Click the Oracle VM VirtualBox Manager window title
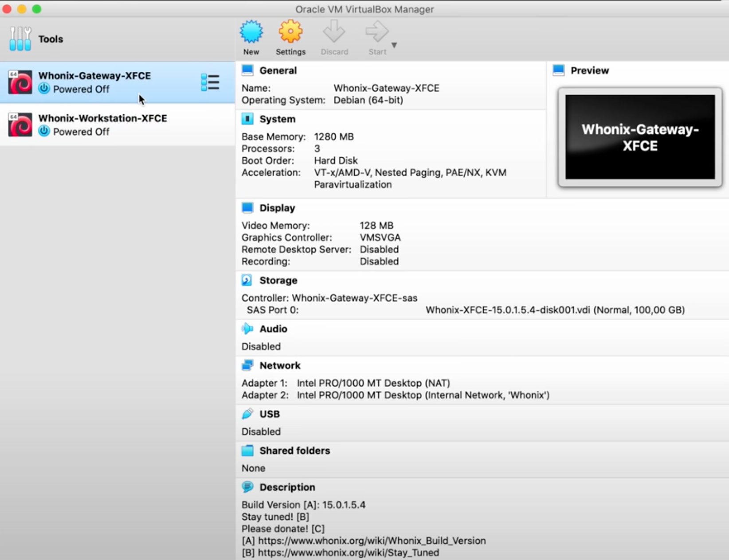This screenshot has height=560, width=729. 364,9
